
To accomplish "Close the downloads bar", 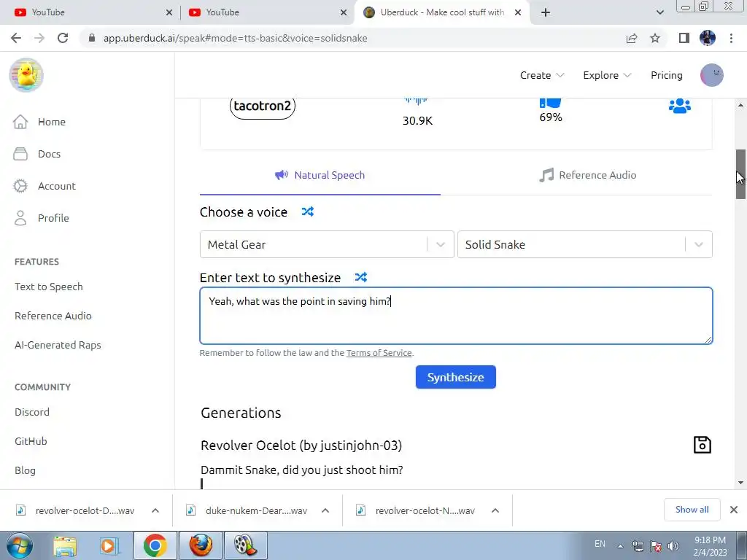I will tap(734, 510).
